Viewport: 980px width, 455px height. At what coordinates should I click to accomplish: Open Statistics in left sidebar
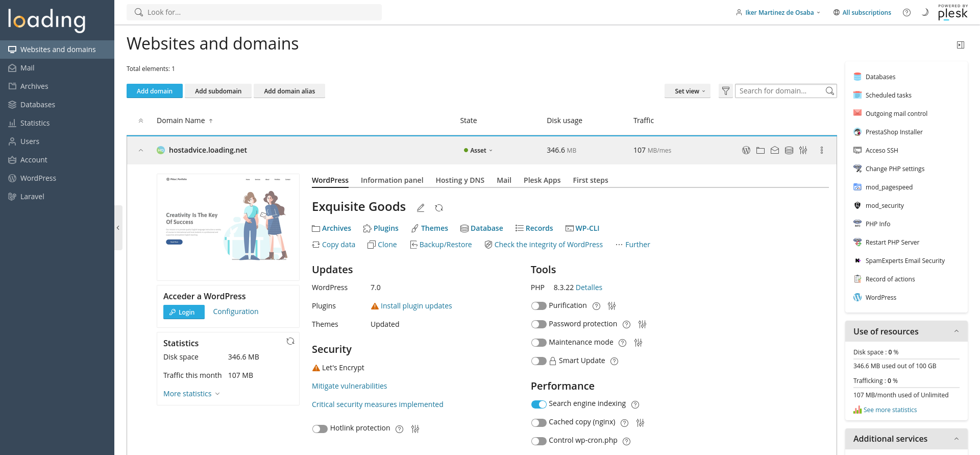[57, 123]
